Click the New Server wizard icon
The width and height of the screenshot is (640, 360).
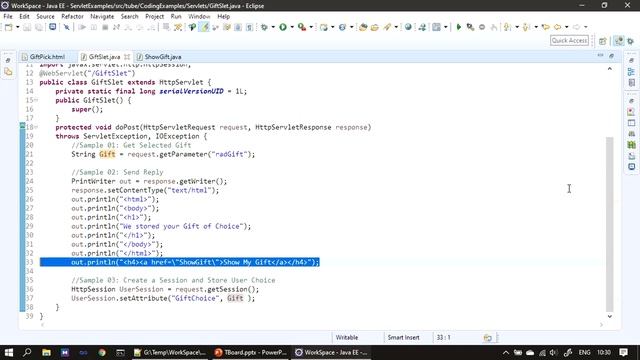(x=324, y=27)
